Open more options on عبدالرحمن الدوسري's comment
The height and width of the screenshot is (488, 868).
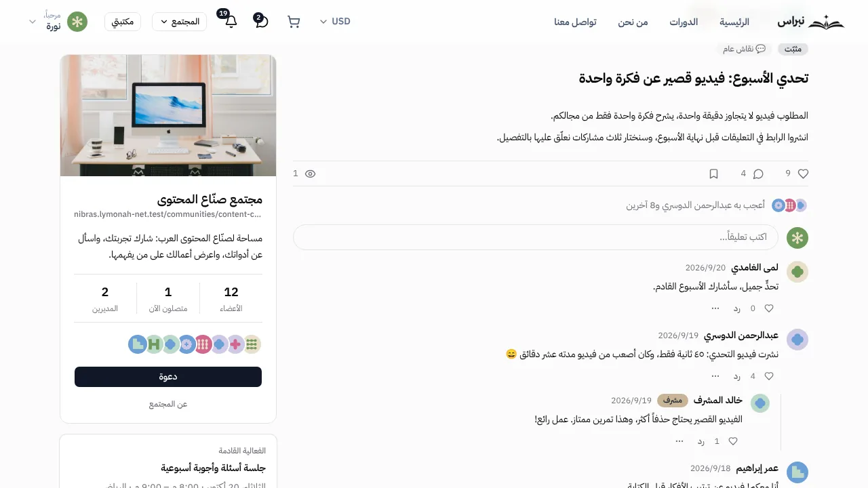point(715,375)
